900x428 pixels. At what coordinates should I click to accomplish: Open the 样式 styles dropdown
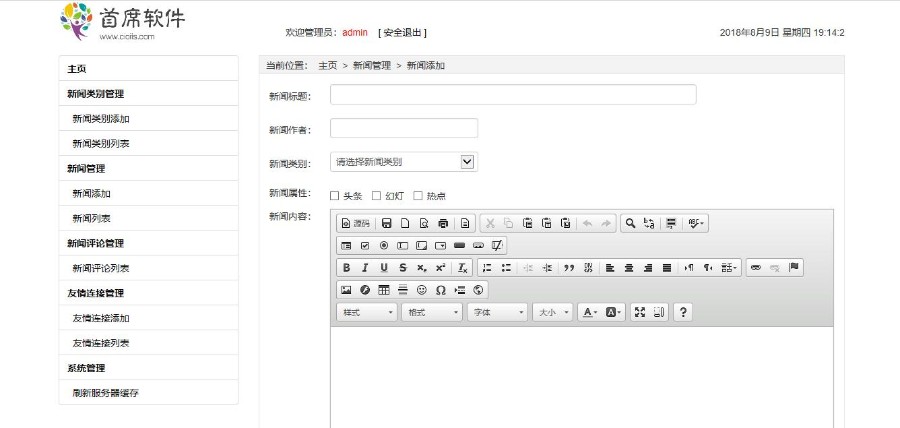(367, 312)
